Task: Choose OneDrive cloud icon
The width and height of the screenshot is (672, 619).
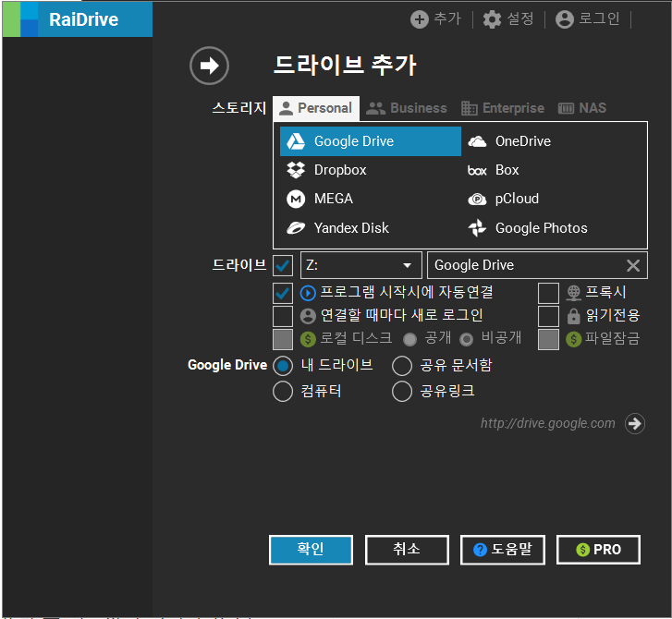Action: pos(477,141)
